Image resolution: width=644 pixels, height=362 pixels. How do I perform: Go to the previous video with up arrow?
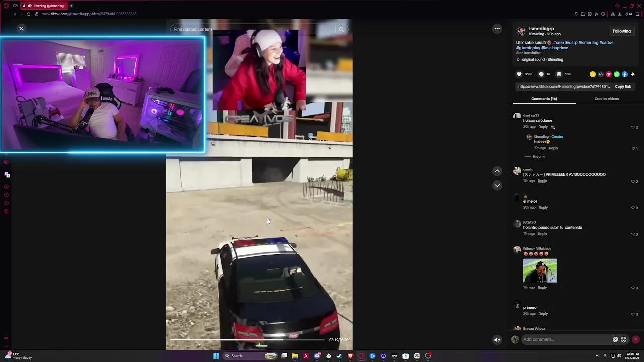[497, 171]
